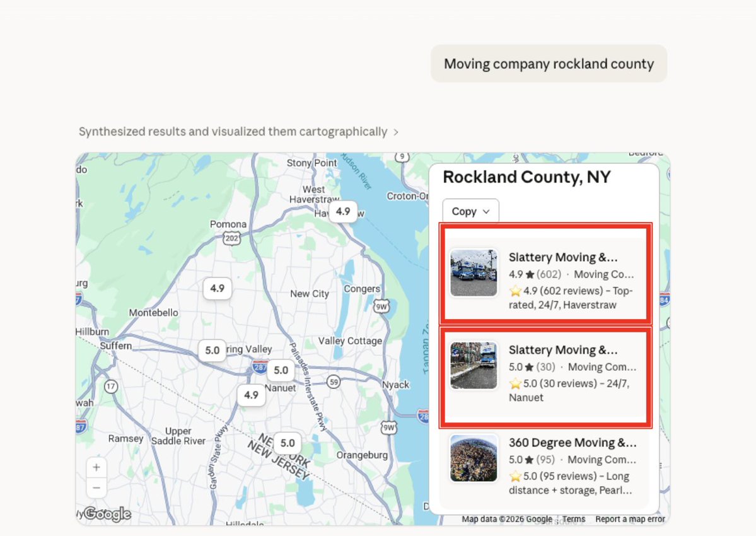This screenshot has height=536, width=756.
Task: Click the Orangeburg map label
Action: tap(362, 455)
